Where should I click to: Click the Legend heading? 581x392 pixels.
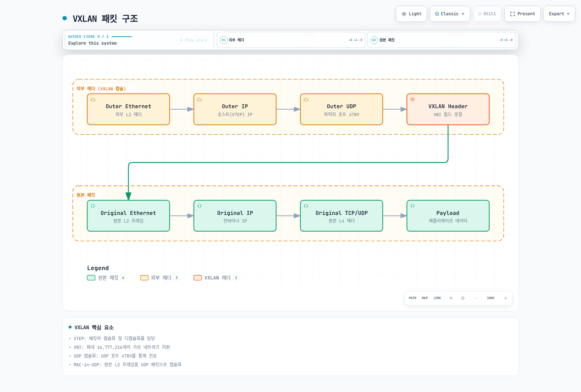click(x=98, y=268)
